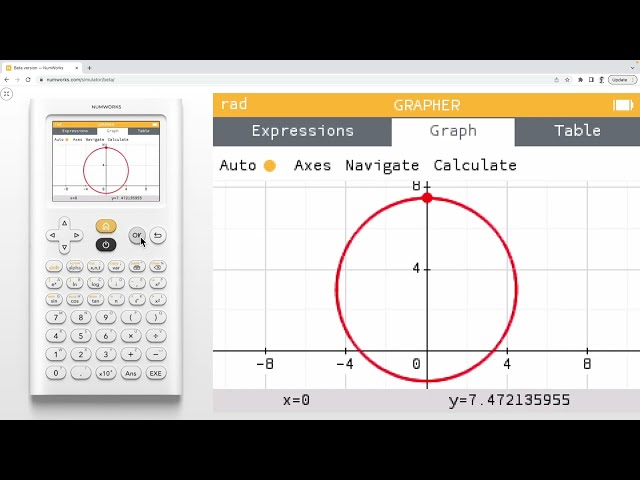Click the right arrow on the calculator D-pad

76,236
